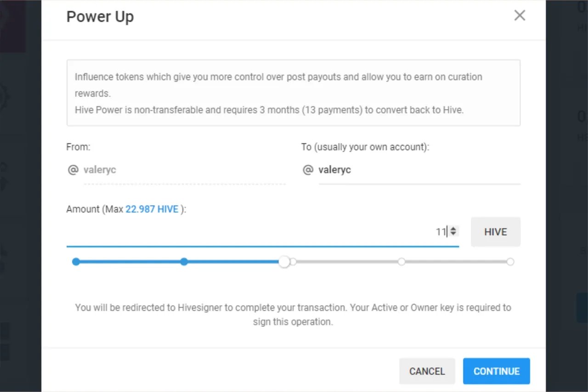Focus the Amount input field

[x=262, y=232]
